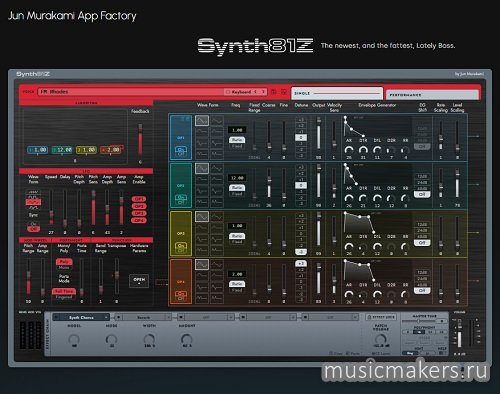Toggle OP1 Amp Enable button in LFO
The image size is (500, 394).
point(139,199)
